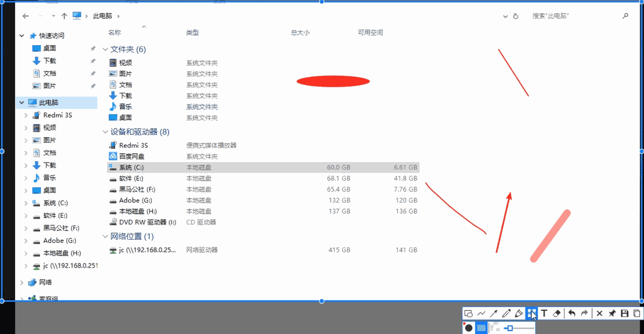644x334 pixels.
Task: Select the eraser tool
Action: (556, 313)
